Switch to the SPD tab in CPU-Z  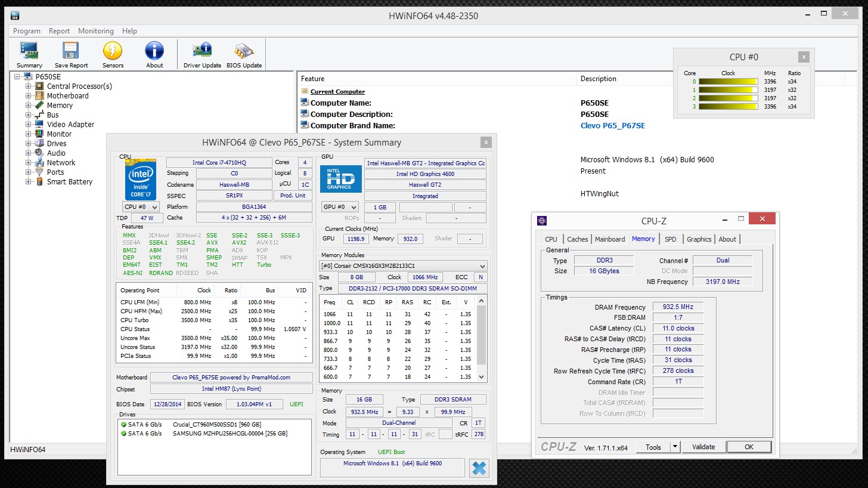(671, 239)
